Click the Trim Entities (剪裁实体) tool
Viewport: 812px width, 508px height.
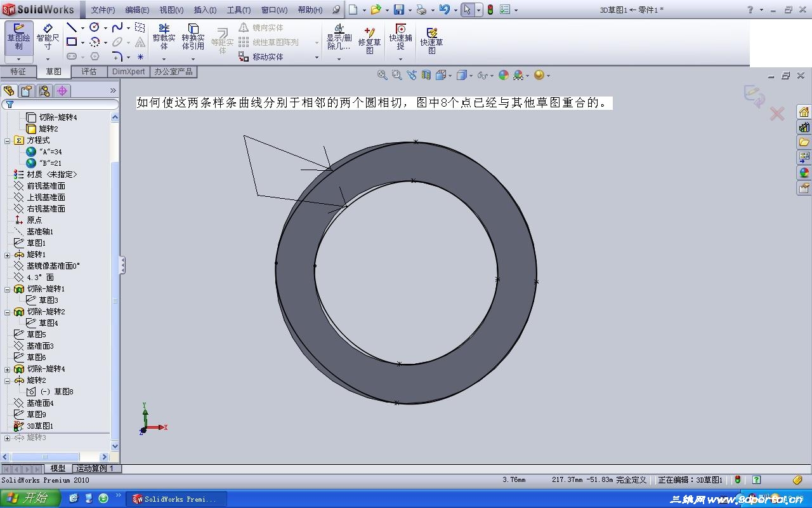(164, 37)
